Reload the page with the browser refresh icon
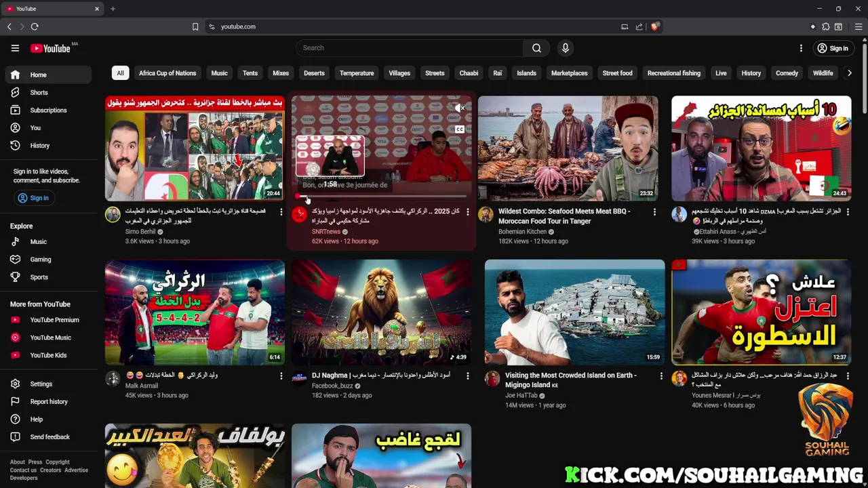Viewport: 868px width, 488px height. point(35,26)
